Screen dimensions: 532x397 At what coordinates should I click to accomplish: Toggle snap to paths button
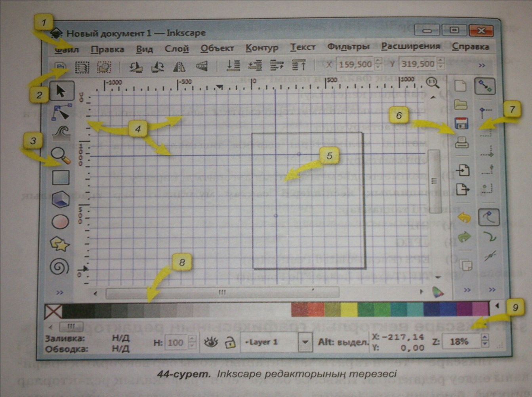pyautogui.click(x=490, y=237)
